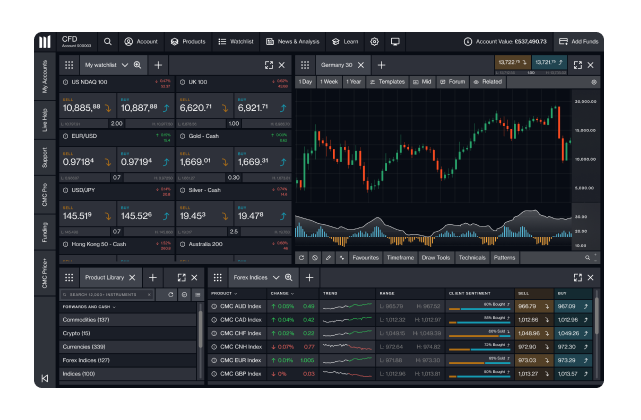Add a new tab in watchlist panel
Screen dimensions: 641x420
[158, 65]
